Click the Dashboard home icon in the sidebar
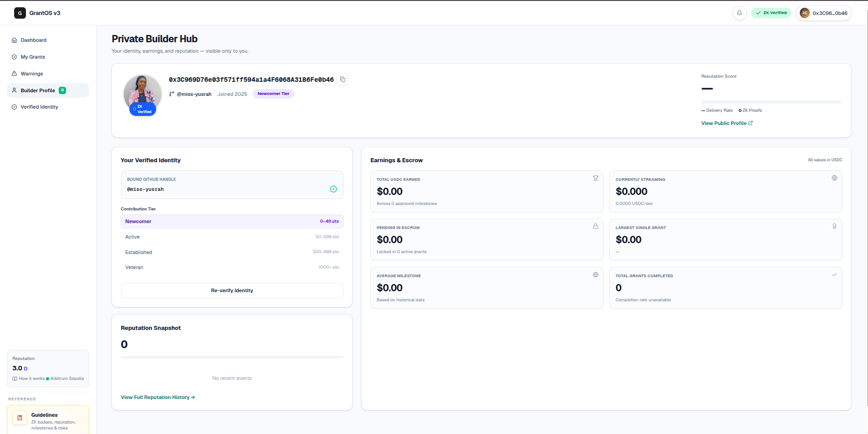 coord(14,40)
